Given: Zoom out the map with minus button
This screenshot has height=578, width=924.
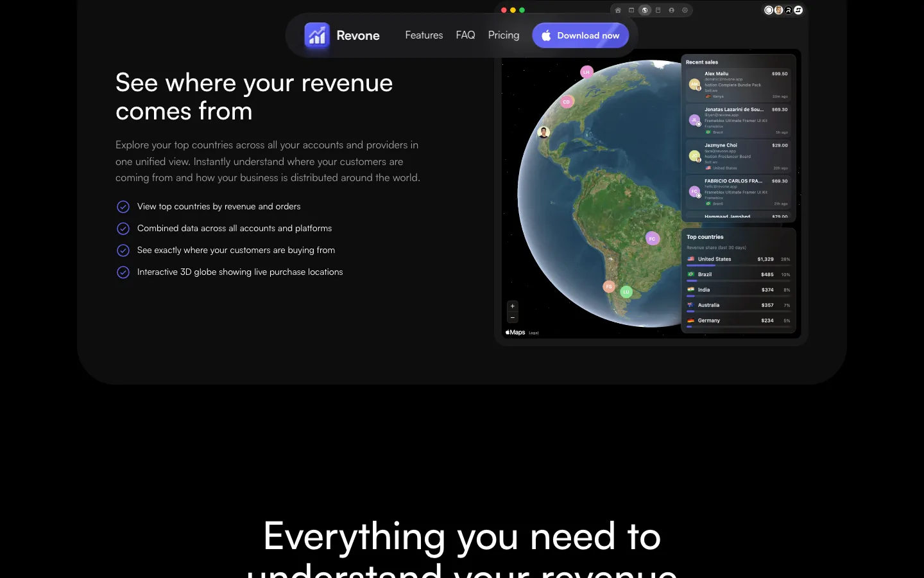Looking at the screenshot, I should 512,317.
